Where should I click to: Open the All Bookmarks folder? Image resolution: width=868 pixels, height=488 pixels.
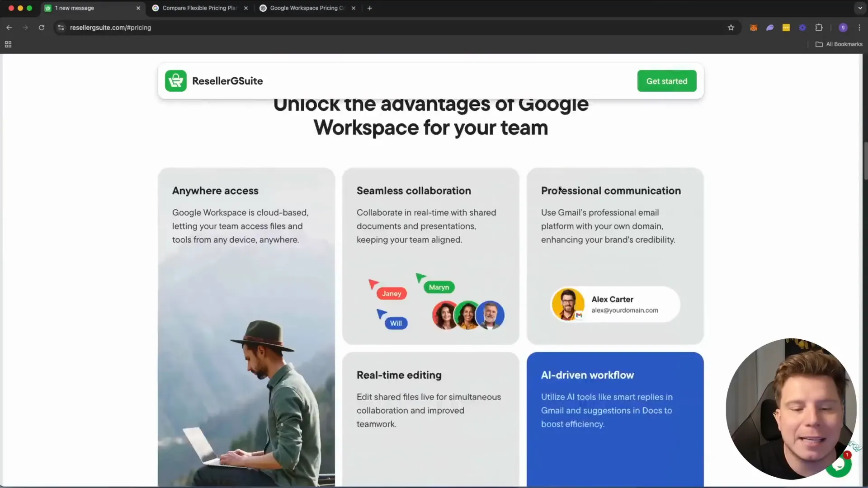pyautogui.click(x=839, y=44)
